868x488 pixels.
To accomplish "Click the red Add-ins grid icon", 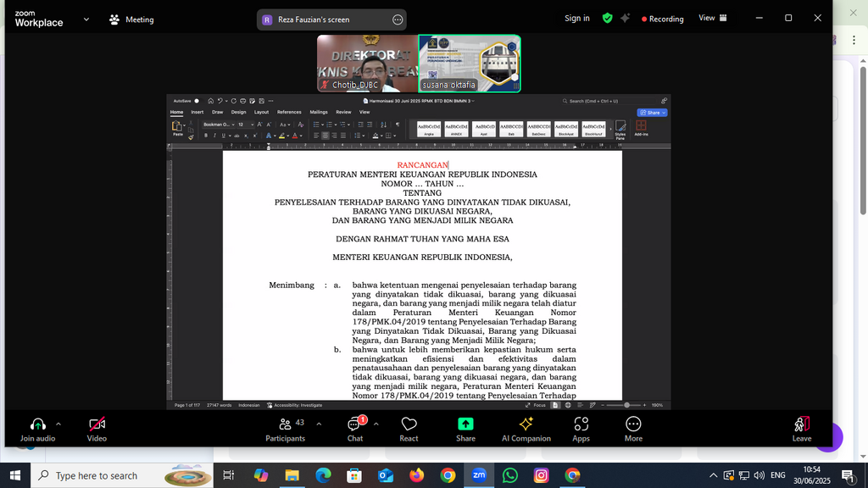I will click(641, 125).
